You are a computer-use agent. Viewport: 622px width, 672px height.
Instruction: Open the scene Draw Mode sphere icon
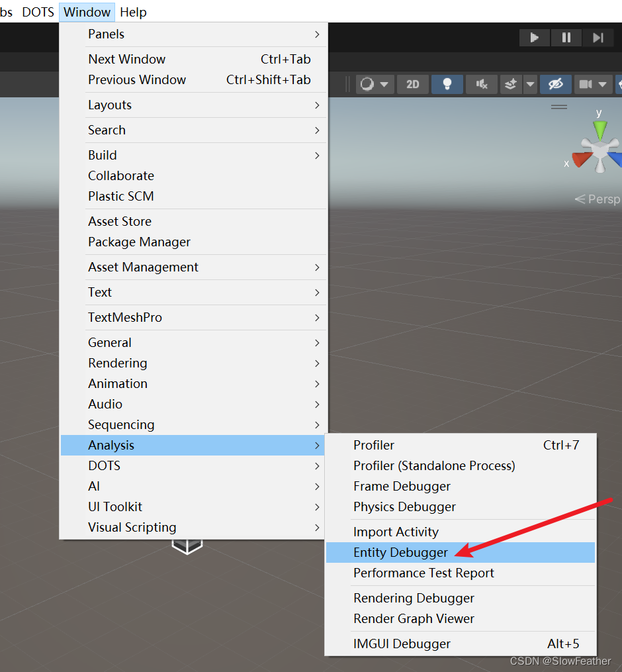click(367, 84)
